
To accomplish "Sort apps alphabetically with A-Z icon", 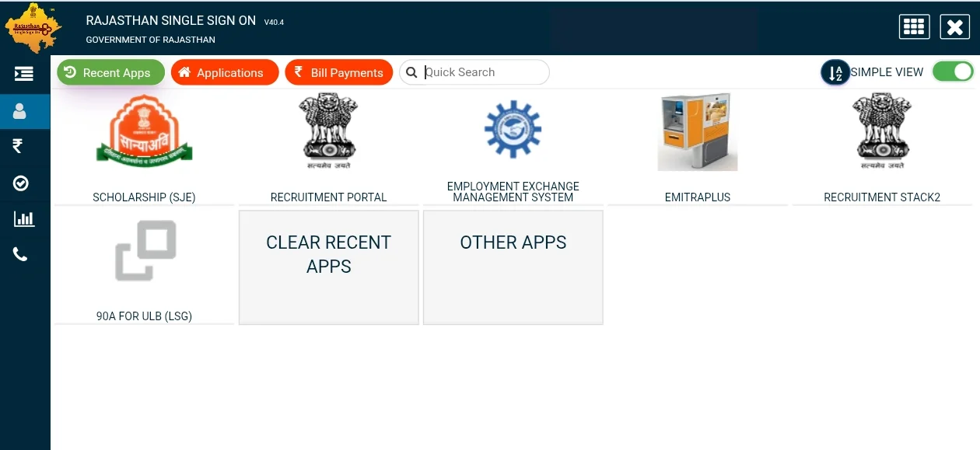I will coord(835,73).
